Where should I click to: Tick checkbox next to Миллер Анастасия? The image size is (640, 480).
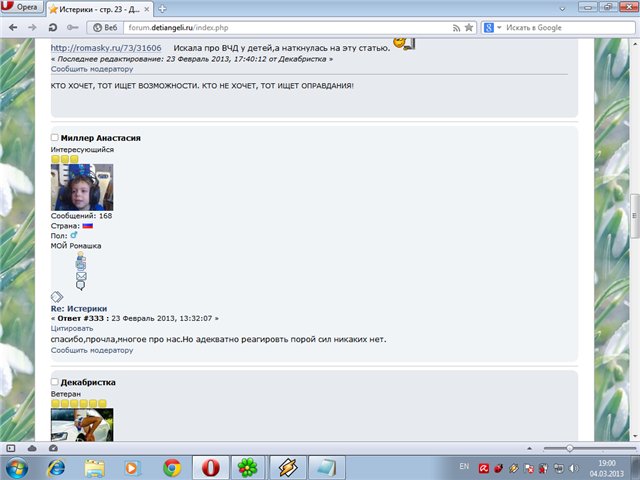click(54, 138)
